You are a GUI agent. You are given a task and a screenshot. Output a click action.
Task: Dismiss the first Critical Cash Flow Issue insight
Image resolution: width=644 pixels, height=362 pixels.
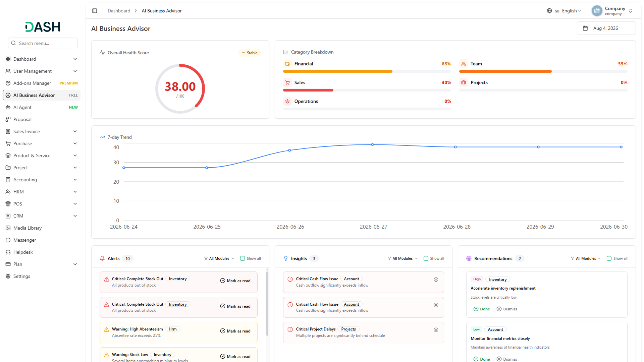pyautogui.click(x=436, y=280)
